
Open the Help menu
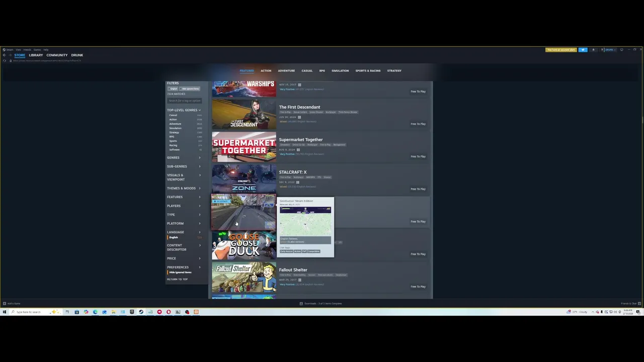[x=46, y=50]
